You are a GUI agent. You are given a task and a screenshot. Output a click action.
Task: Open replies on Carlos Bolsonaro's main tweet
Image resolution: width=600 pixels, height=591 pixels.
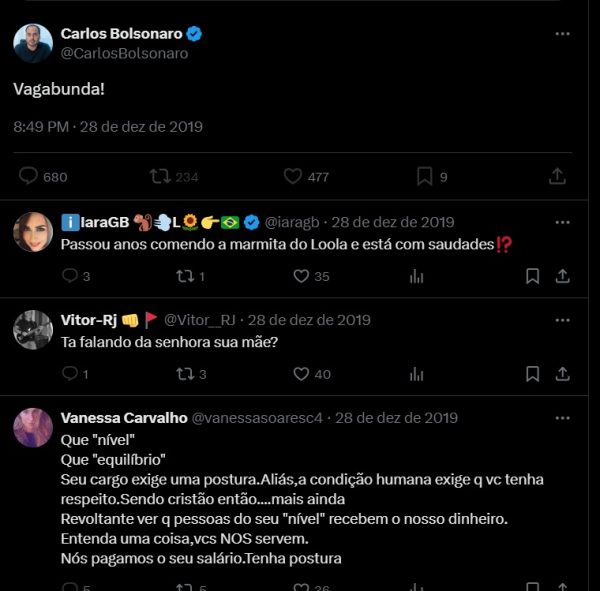[30, 176]
